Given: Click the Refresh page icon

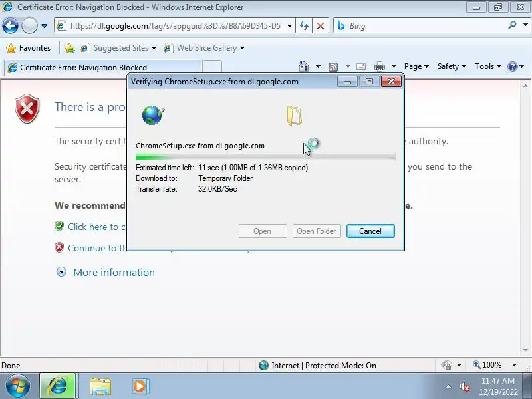Looking at the screenshot, I should 304,26.
